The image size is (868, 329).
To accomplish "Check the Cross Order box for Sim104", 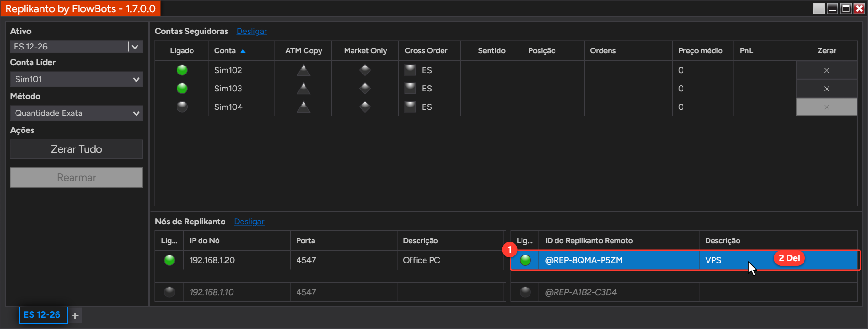I will tap(410, 107).
